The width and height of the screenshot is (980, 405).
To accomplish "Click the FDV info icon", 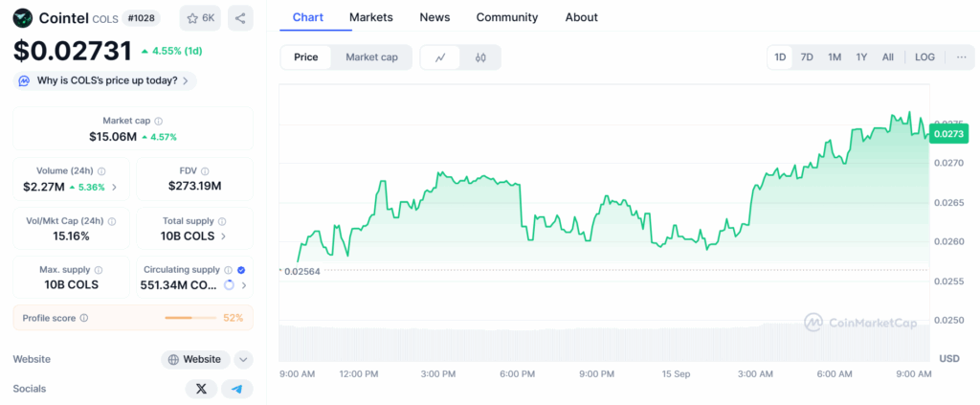I will pos(205,170).
